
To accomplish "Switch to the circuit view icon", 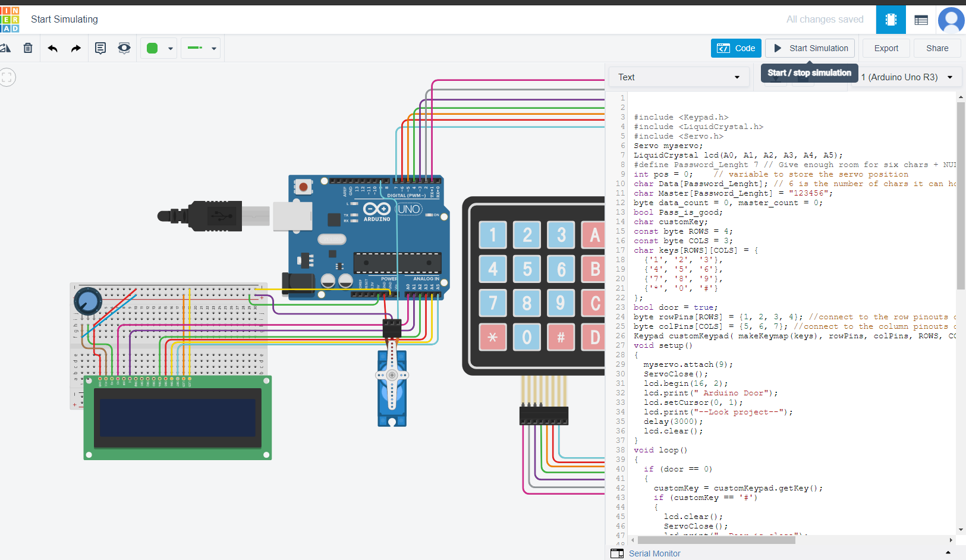I will [x=891, y=20].
